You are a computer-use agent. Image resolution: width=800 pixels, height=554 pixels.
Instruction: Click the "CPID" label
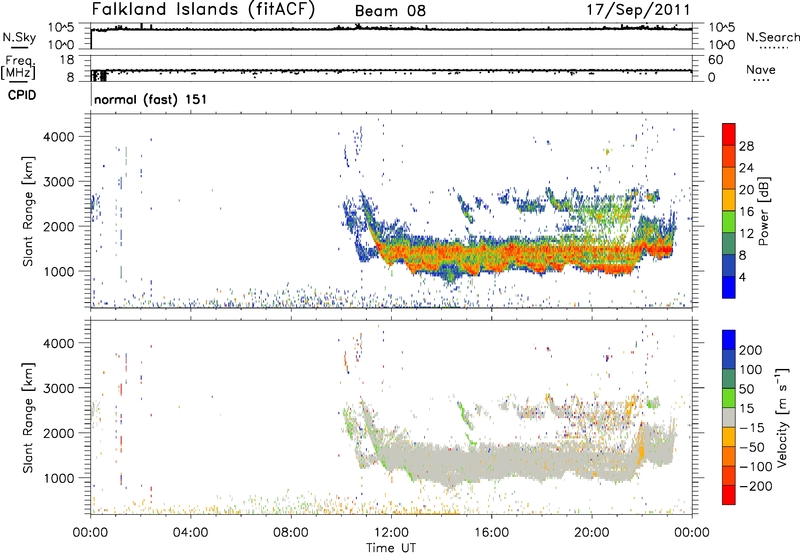pyautogui.click(x=22, y=95)
